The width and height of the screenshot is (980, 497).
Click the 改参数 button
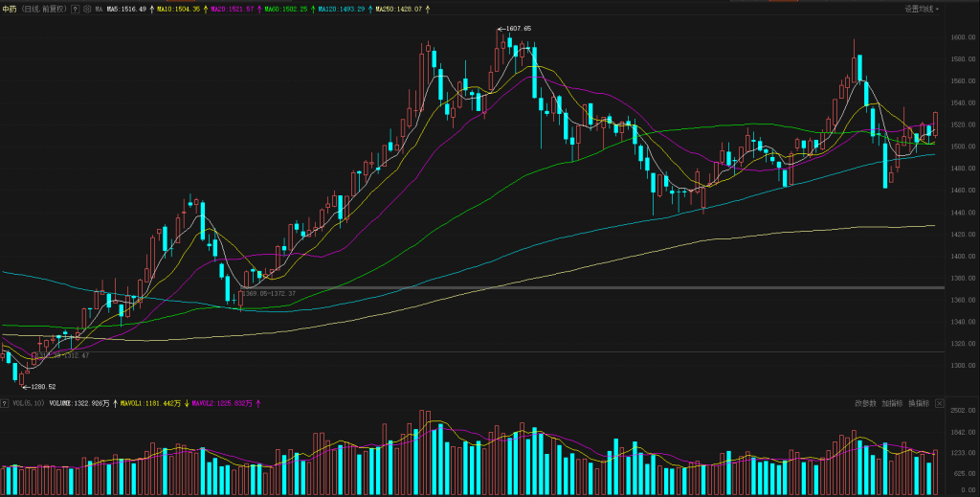865,403
